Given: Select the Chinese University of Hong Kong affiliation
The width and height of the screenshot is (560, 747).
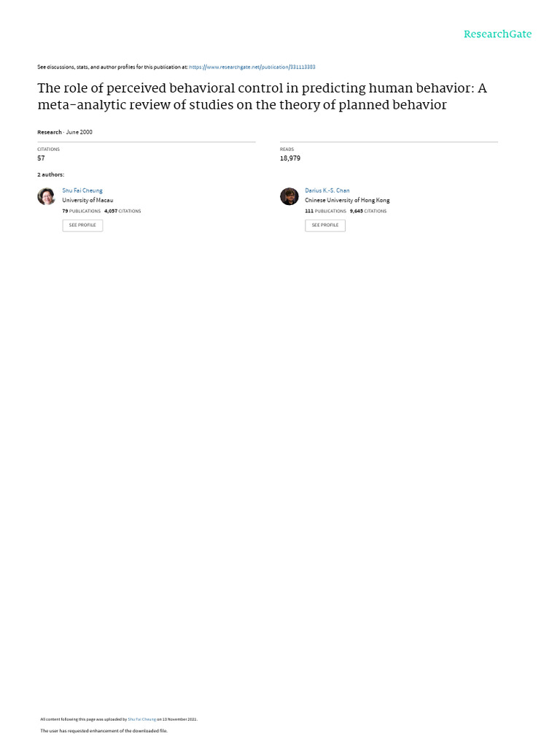Looking at the screenshot, I should [347, 200].
